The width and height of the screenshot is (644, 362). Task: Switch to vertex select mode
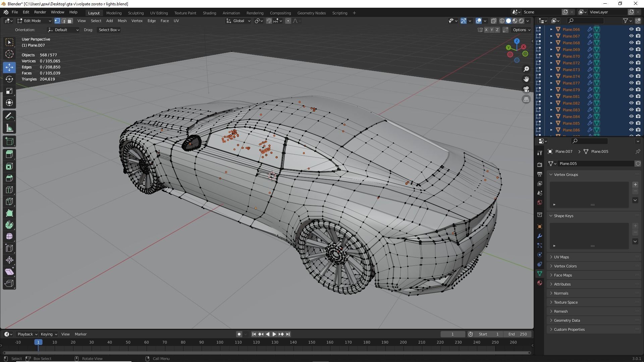coord(57,21)
